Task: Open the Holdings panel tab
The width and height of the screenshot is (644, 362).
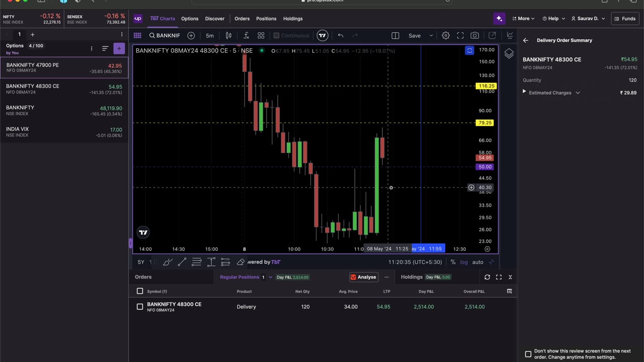Action: tap(412, 277)
